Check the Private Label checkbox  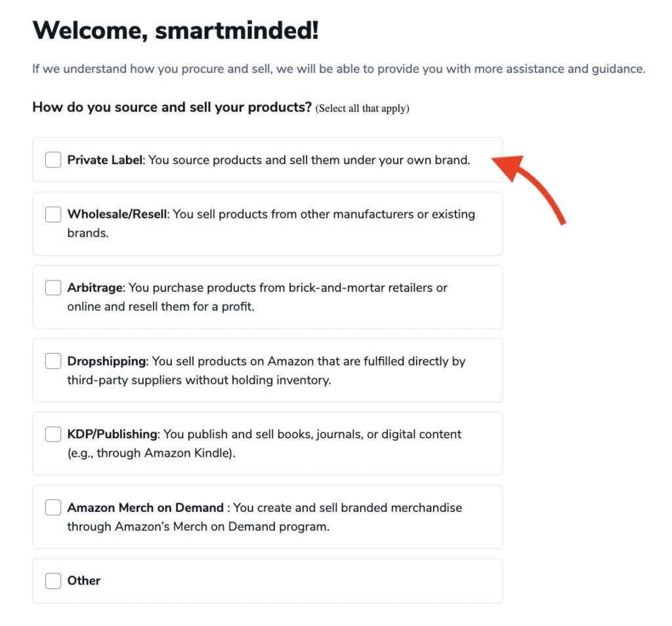(x=53, y=159)
